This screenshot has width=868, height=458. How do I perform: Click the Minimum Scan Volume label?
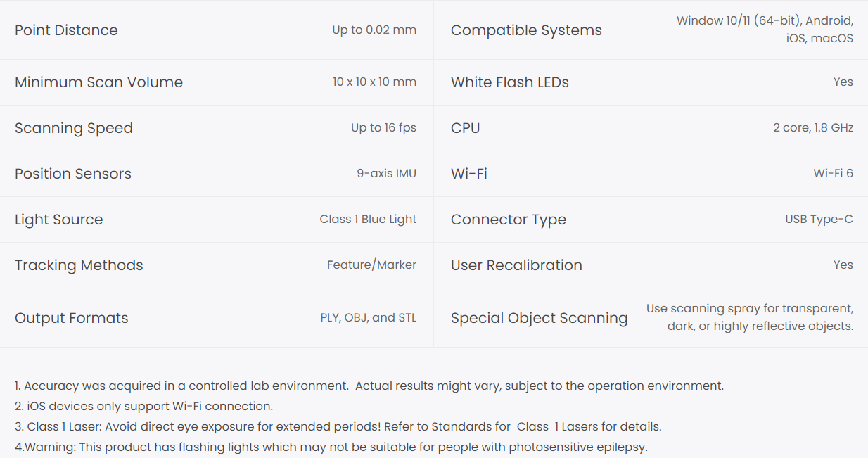tap(98, 82)
